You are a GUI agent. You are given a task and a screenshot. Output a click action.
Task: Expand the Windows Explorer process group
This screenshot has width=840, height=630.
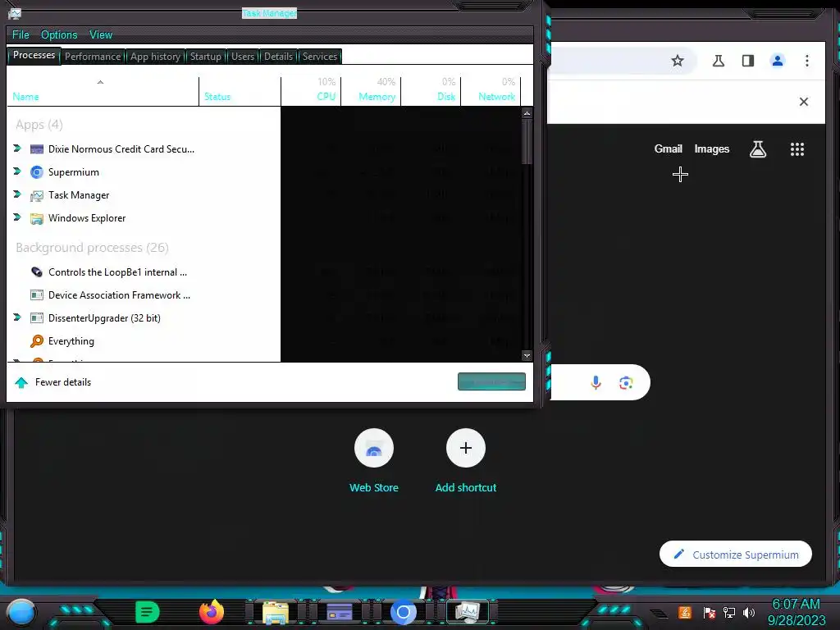pyautogui.click(x=17, y=217)
